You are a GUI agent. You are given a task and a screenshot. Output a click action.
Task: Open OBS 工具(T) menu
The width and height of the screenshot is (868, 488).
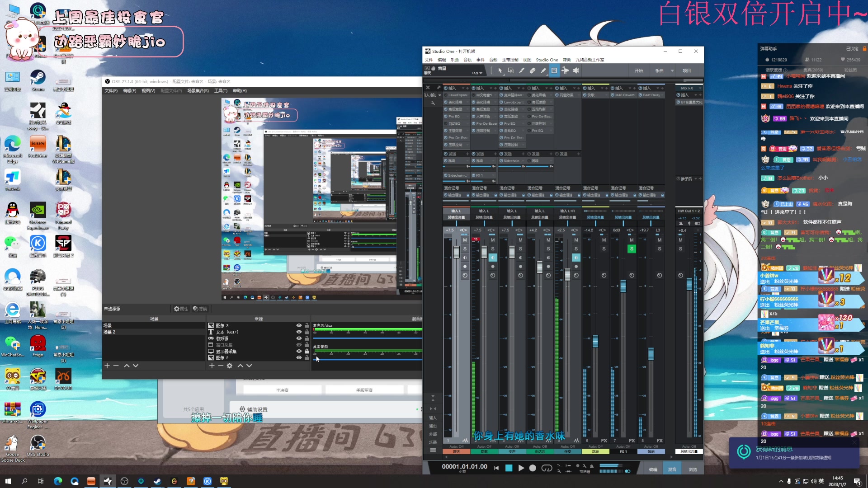(x=221, y=91)
